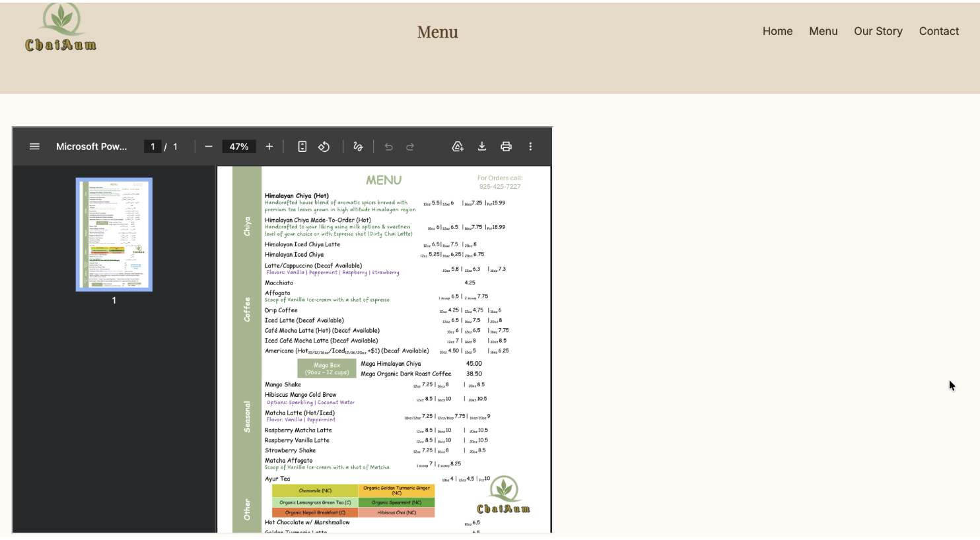Click the Hot Chocolate w/ Marshmallow item
The width and height of the screenshot is (980, 540).
pyautogui.click(x=307, y=523)
